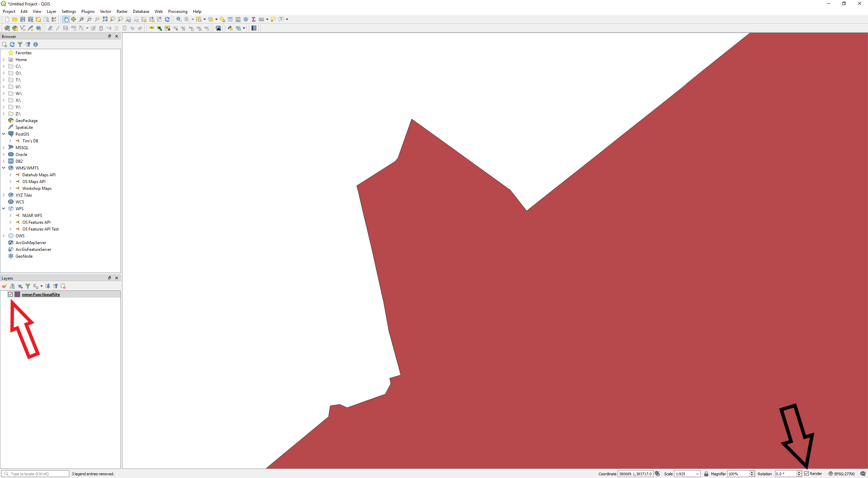Click the Refresh map canvas icon
868x478 pixels.
pyautogui.click(x=167, y=19)
